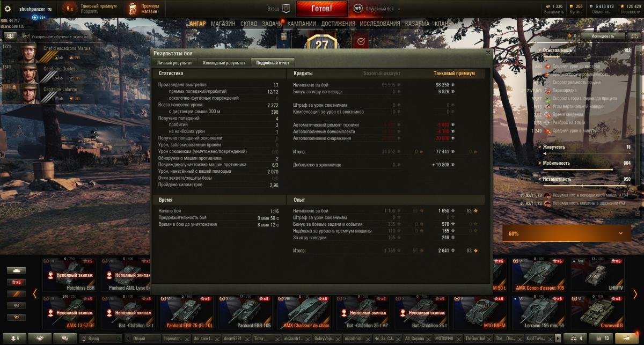Open the КАМПАНИИ menu
The height and width of the screenshot is (345, 644).
point(302,24)
